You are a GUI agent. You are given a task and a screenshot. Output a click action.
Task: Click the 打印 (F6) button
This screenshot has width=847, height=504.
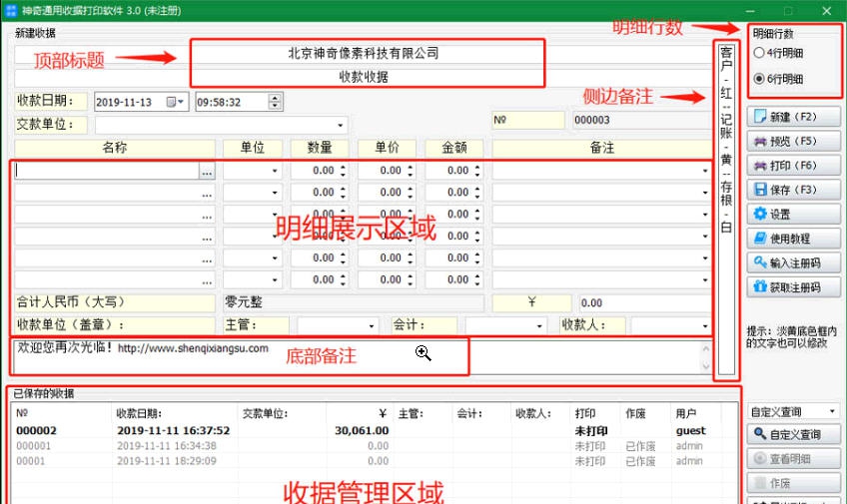793,165
